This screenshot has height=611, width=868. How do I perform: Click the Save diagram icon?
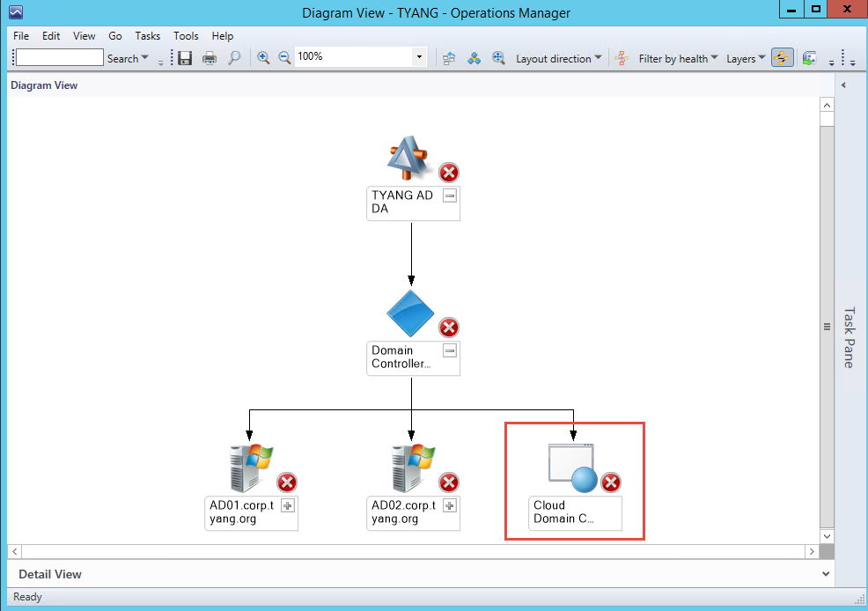coord(185,57)
